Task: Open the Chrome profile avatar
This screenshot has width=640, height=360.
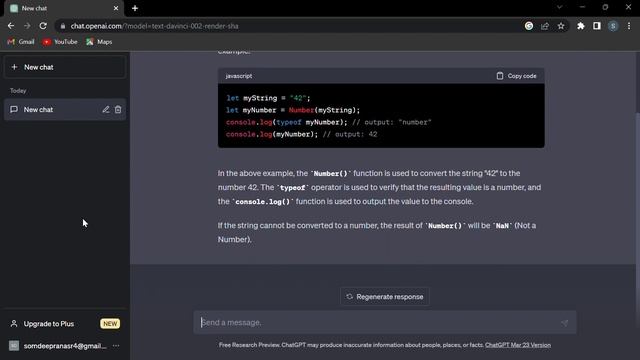Action: (613, 26)
